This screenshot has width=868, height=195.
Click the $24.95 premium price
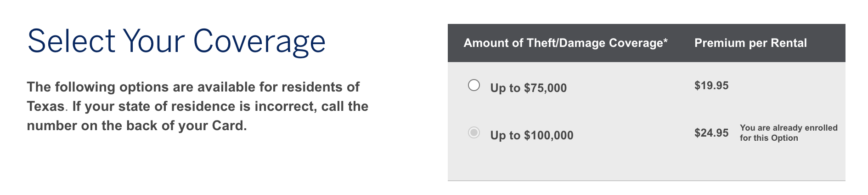[x=711, y=133]
